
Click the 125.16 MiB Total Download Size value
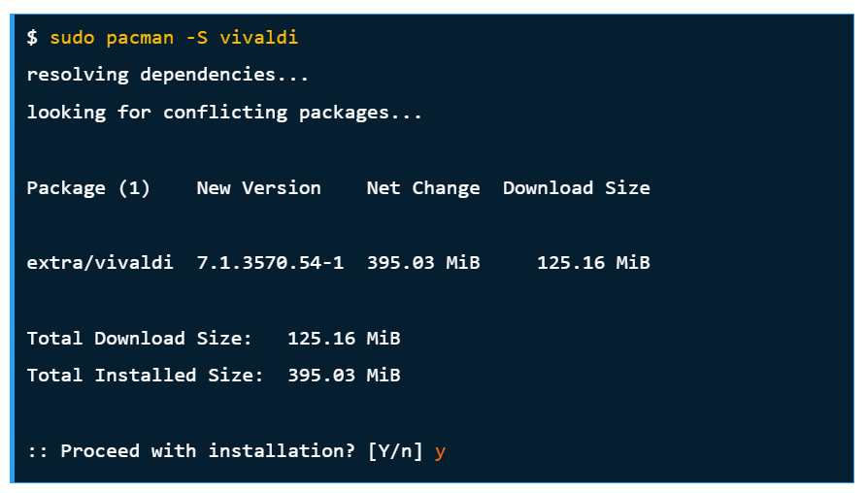click(344, 339)
